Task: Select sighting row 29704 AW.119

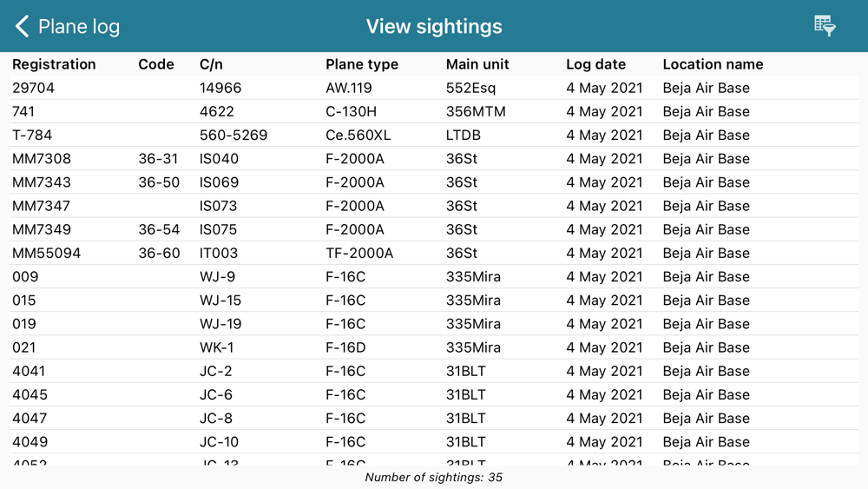Action: (434, 88)
